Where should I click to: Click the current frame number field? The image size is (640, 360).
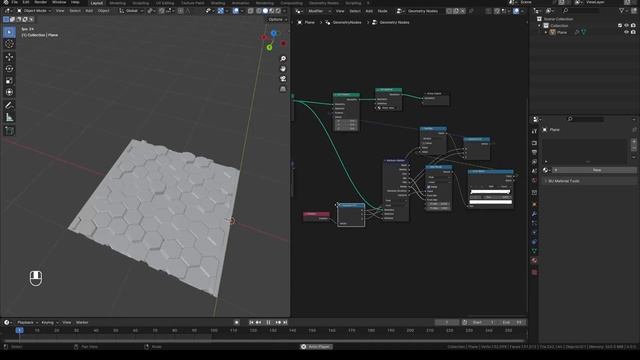(447, 322)
